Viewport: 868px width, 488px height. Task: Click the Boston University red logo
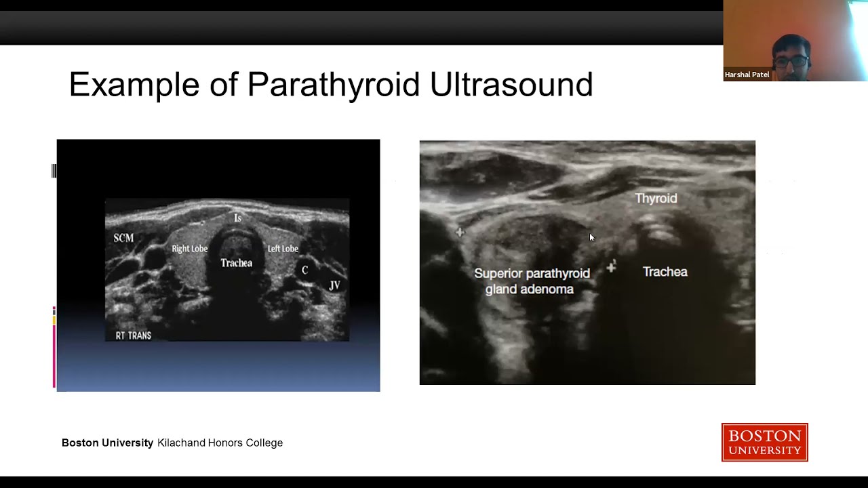(x=764, y=442)
